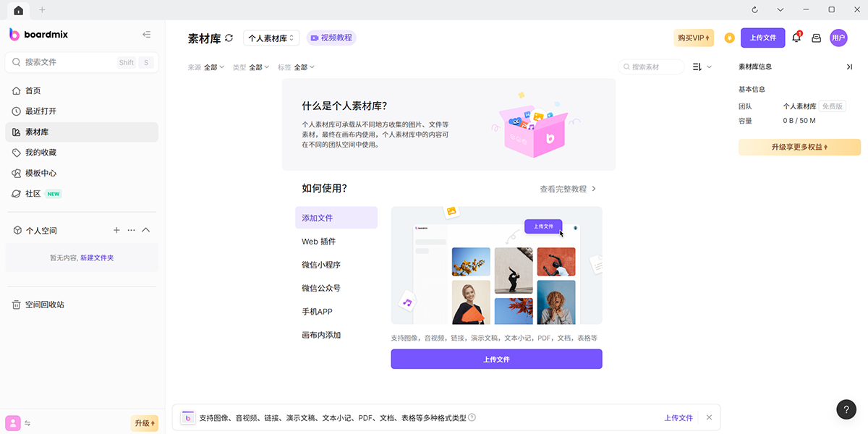Click the 购买VIP button
This screenshot has height=434, width=868.
pyautogui.click(x=693, y=38)
